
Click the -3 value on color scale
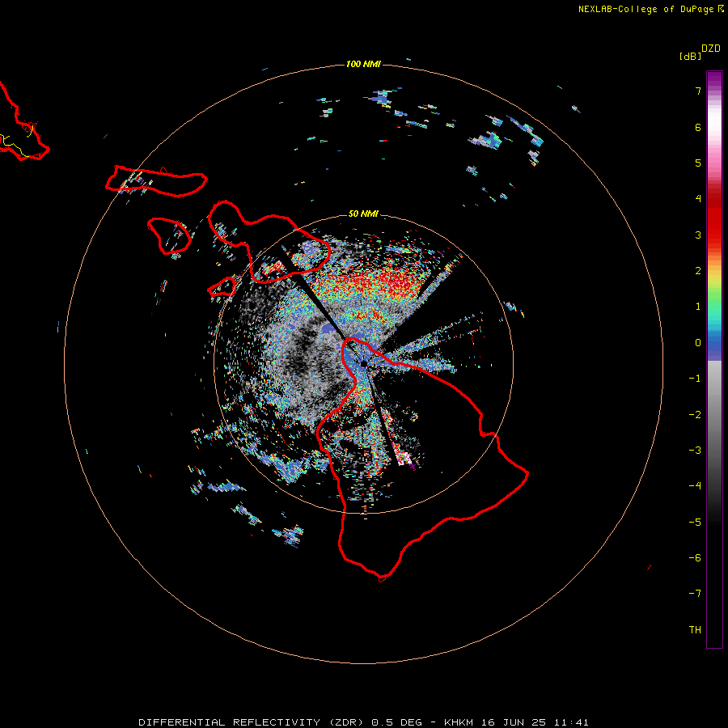(x=695, y=451)
